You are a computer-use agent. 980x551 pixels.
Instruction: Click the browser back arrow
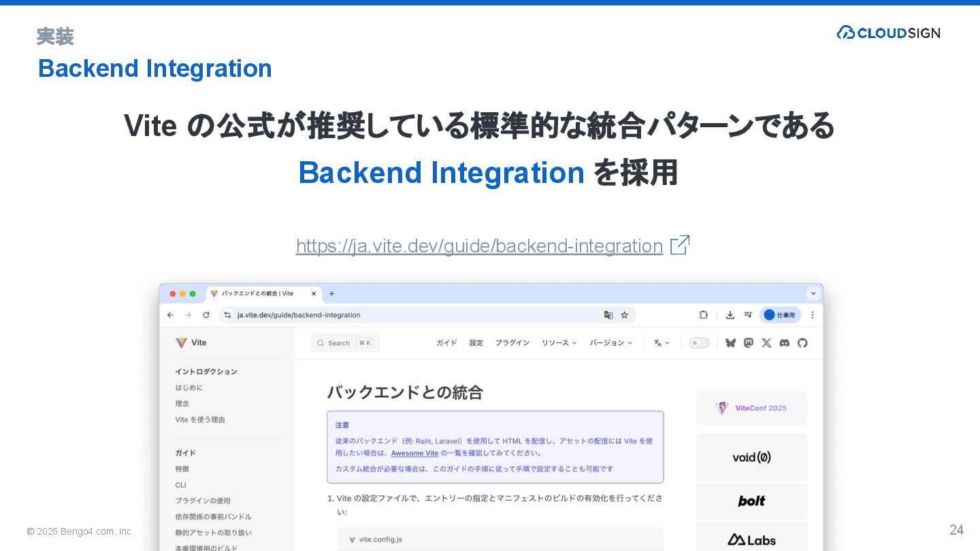(x=170, y=315)
